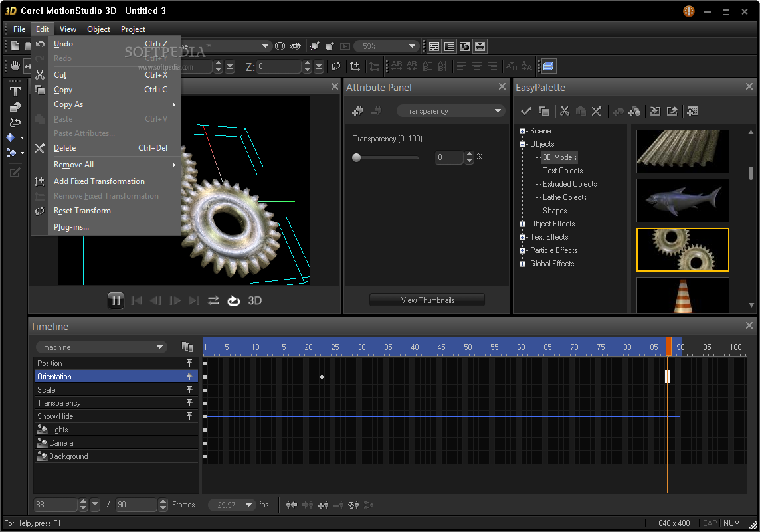Choose Reset Transform menu entry

pos(107,211)
